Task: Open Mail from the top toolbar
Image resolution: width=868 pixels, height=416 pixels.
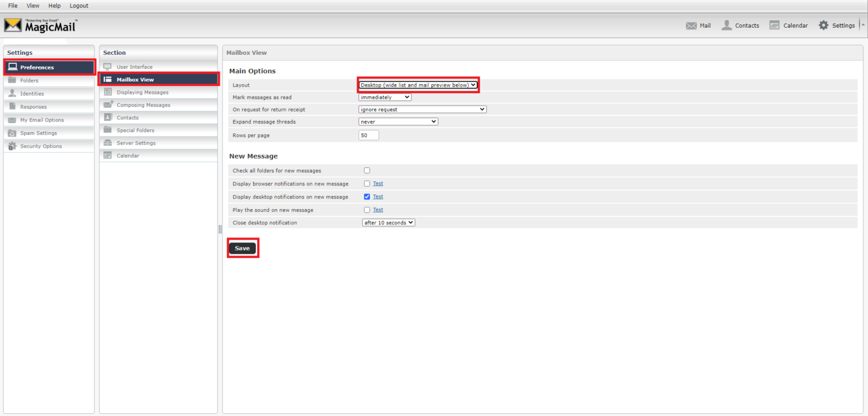Action: (699, 25)
